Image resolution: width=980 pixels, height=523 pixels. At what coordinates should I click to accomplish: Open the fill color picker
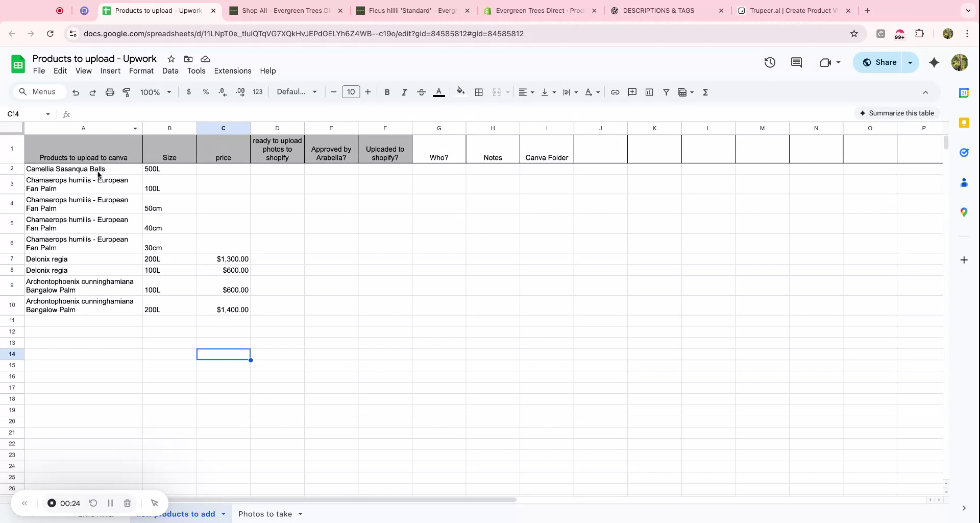click(460, 92)
